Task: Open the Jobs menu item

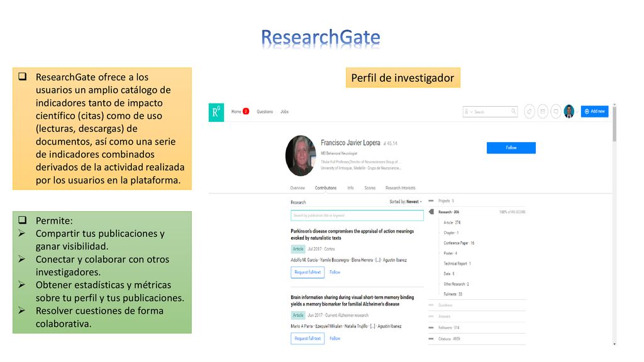Action: tap(285, 112)
